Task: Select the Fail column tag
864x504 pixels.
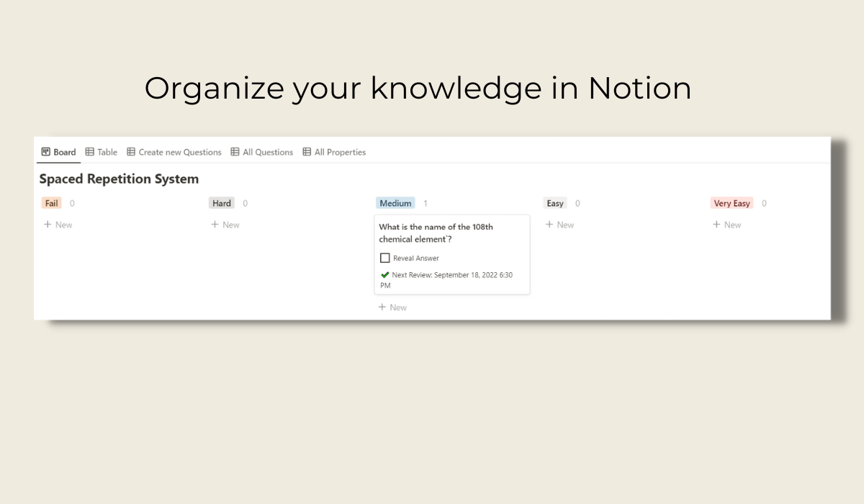Action: coord(52,203)
